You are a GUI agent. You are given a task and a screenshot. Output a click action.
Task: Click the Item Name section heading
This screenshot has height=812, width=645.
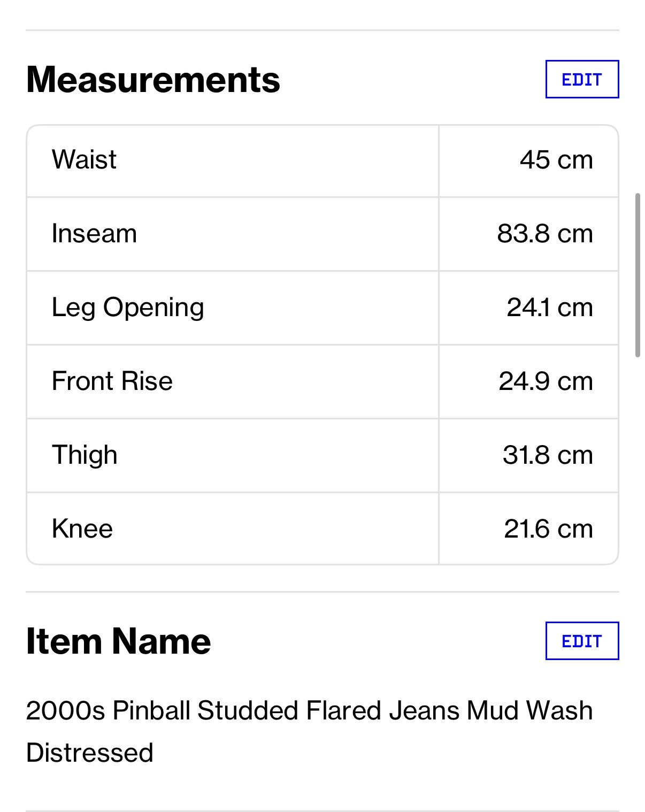[118, 641]
